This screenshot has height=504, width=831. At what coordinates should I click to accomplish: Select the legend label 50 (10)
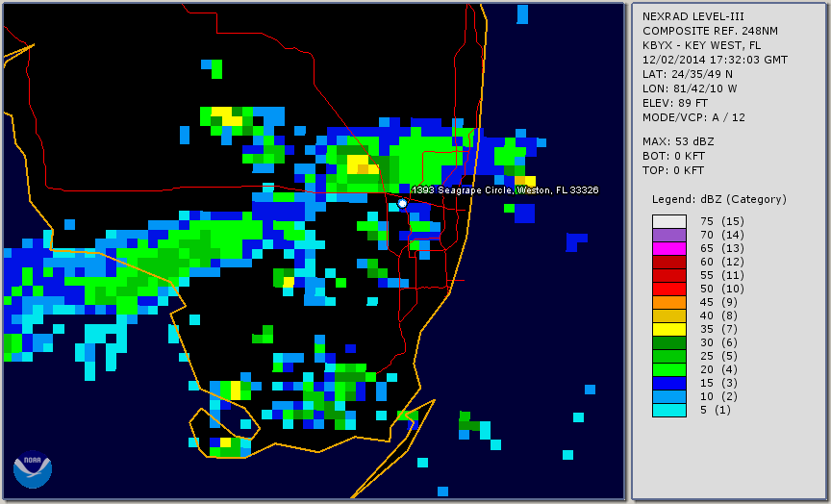[x=721, y=289]
